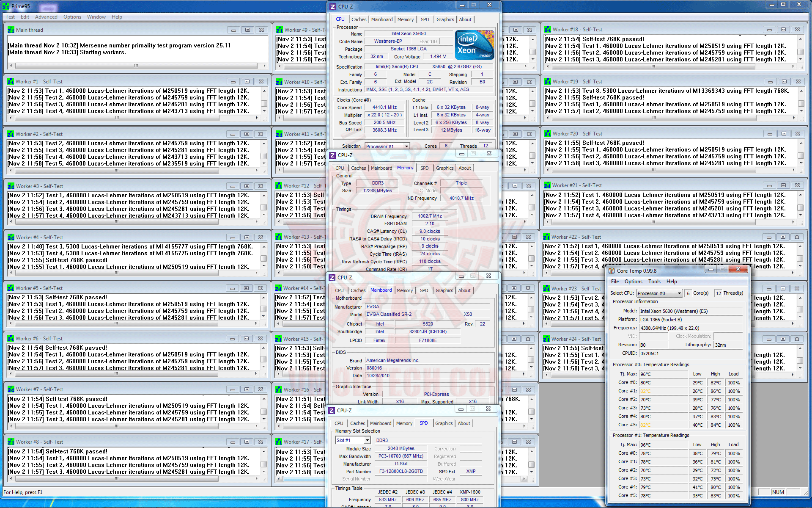The height and width of the screenshot is (508, 812).
Task: Click the top CPU-Z window's Z icon
Action: click(333, 6)
